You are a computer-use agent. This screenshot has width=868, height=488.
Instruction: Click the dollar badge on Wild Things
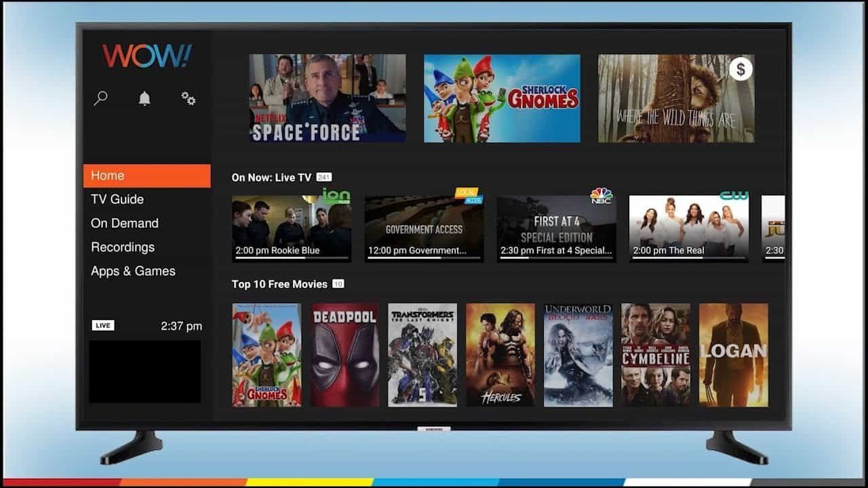point(741,69)
